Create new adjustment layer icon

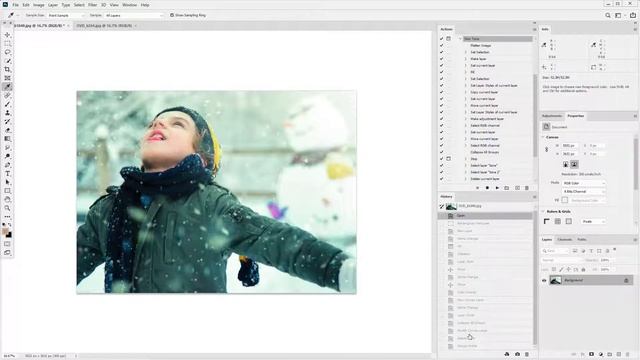(601, 354)
